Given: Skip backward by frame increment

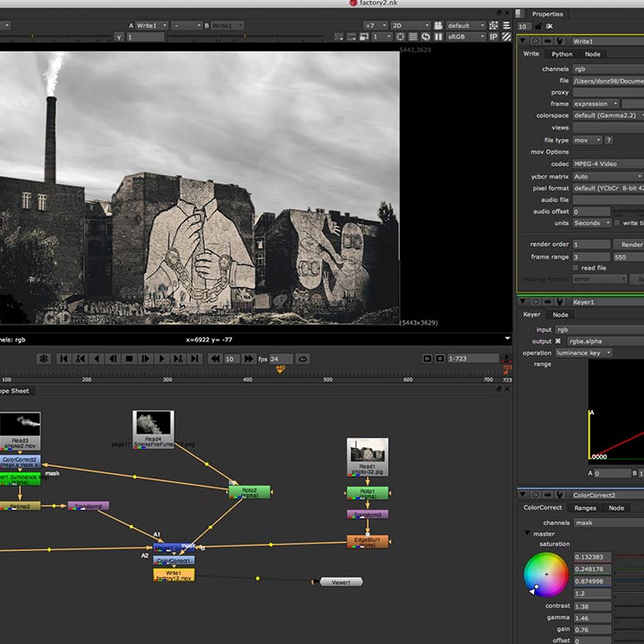Looking at the screenshot, I should pyautogui.click(x=216, y=359).
